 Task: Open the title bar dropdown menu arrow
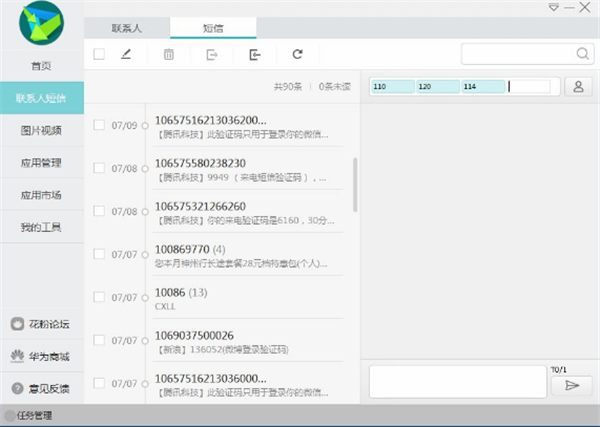point(553,7)
